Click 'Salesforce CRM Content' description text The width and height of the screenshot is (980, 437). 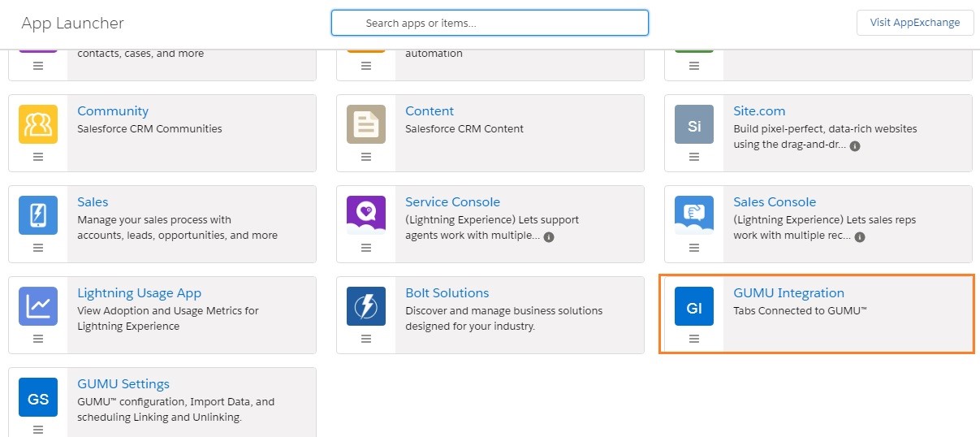[464, 128]
